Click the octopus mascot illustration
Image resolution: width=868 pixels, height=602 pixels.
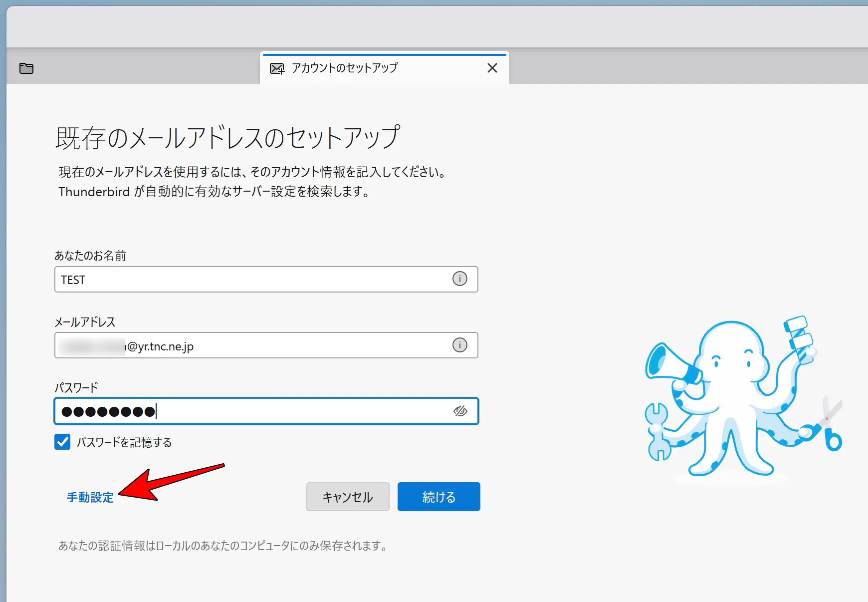tap(733, 399)
